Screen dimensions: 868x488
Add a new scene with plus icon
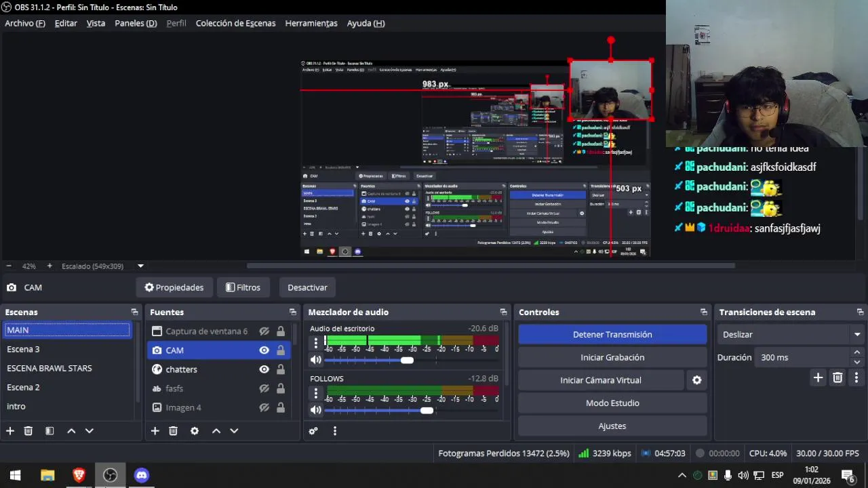tap(10, 431)
